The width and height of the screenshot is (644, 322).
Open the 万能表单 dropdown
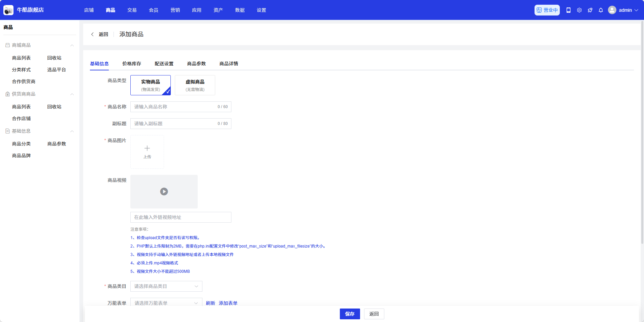point(166,303)
